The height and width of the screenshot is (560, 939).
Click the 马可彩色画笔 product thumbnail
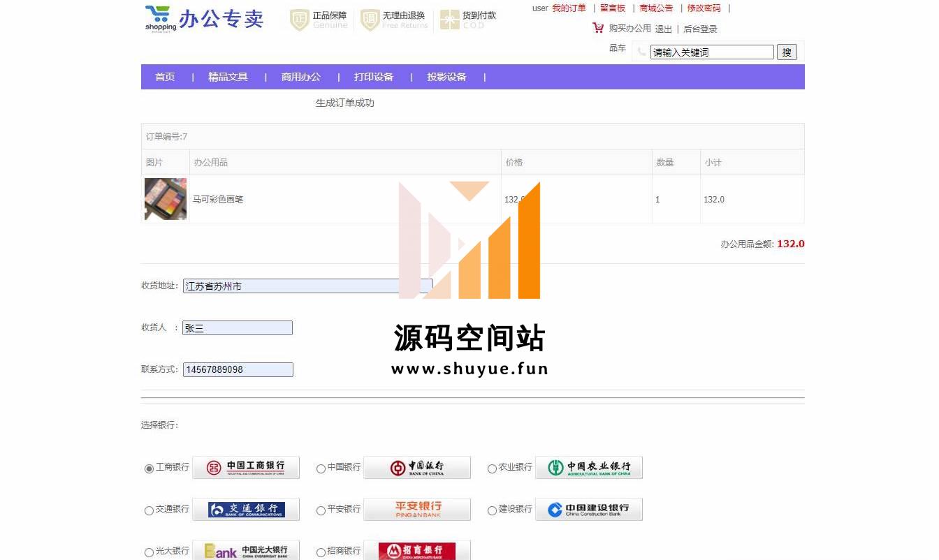tap(166, 199)
